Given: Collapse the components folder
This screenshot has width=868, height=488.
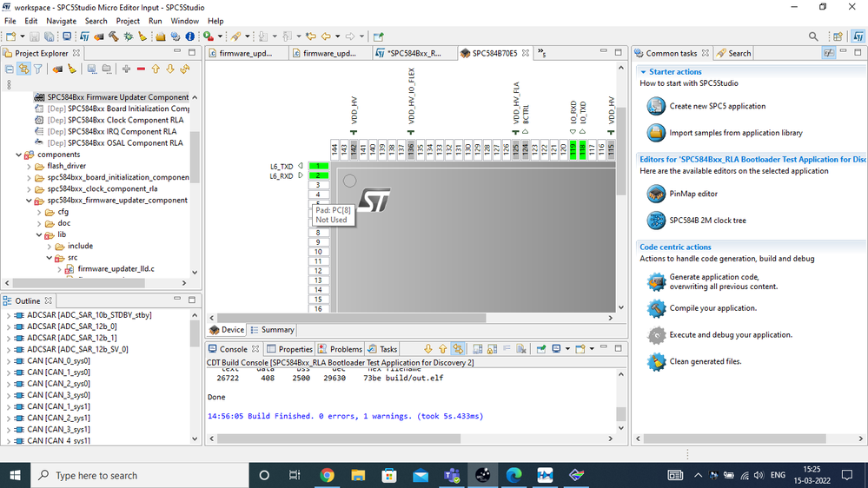Looking at the screenshot, I should pyautogui.click(x=19, y=155).
